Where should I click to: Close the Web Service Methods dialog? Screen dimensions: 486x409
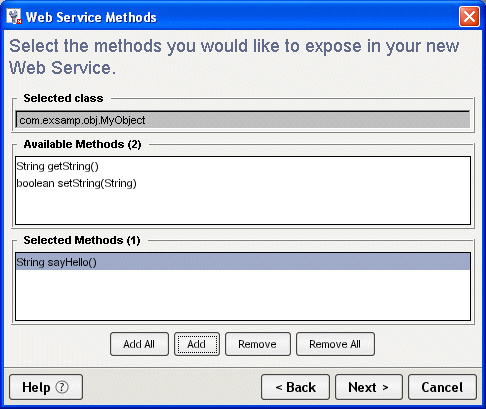469,16
